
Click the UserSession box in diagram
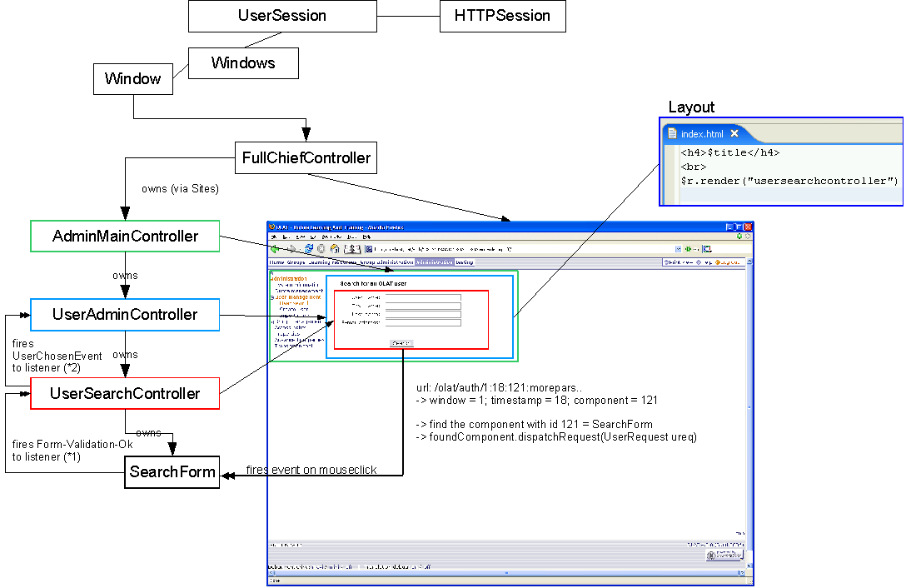tap(282, 16)
